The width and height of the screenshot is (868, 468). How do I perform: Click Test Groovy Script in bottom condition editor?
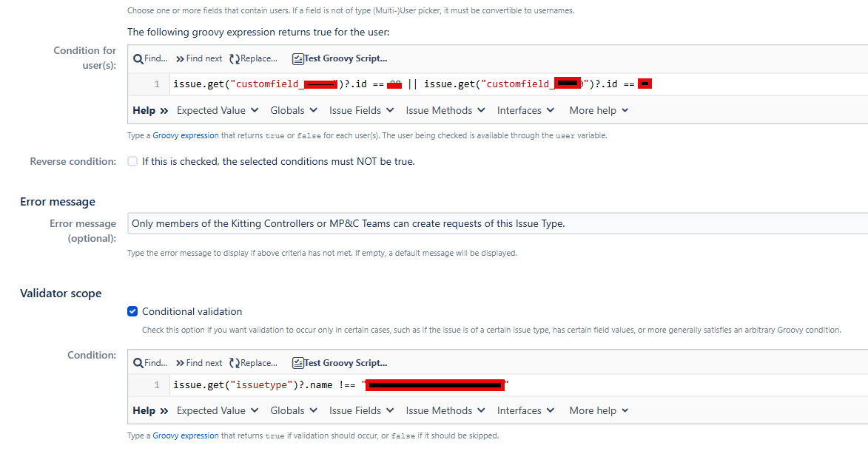click(340, 362)
